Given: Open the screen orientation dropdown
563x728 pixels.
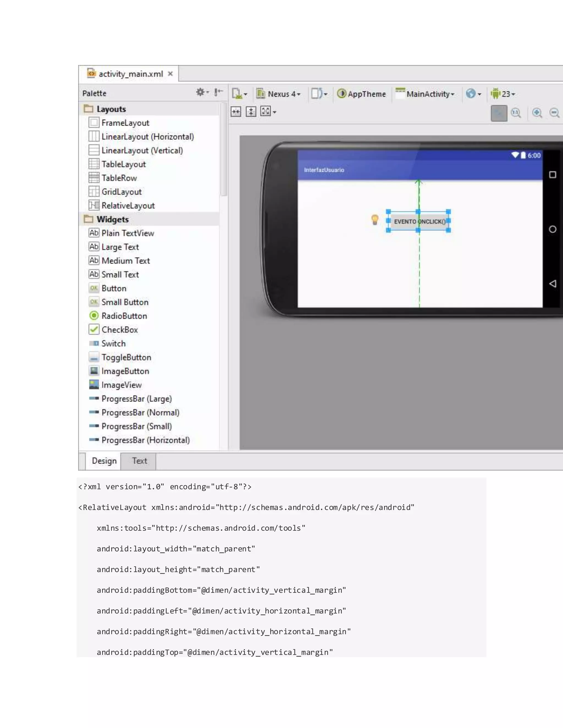Looking at the screenshot, I should click(319, 94).
